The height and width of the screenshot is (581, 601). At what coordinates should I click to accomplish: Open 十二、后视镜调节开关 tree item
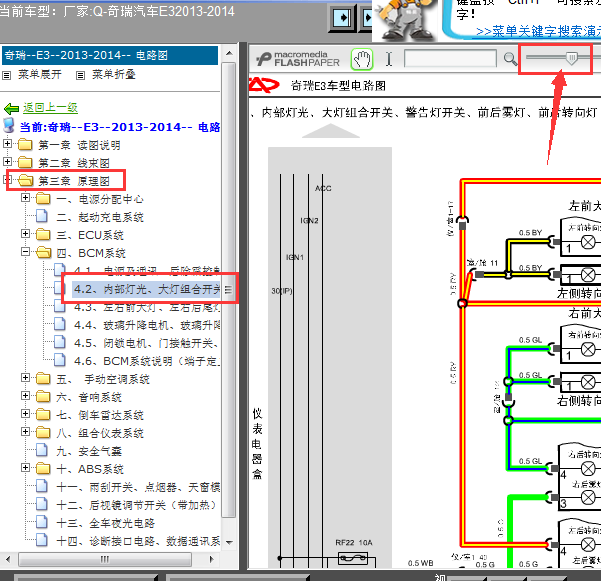[x=136, y=506]
